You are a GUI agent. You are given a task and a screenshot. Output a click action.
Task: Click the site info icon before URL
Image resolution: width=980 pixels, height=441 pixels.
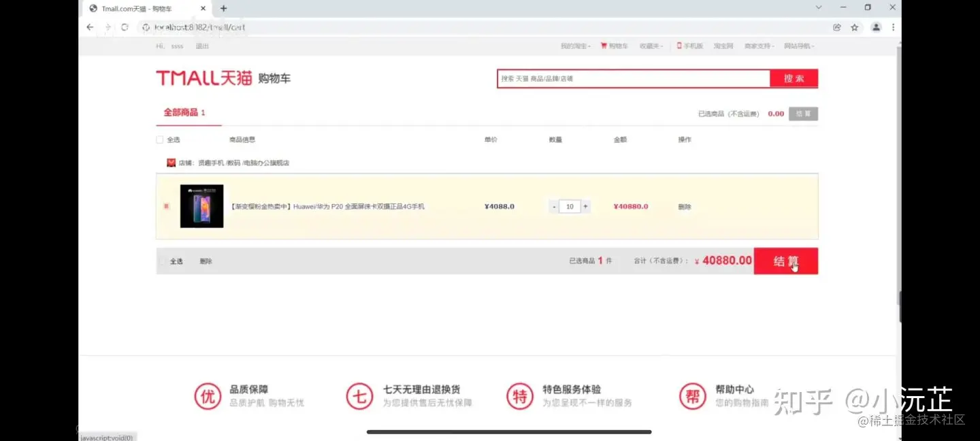[145, 27]
